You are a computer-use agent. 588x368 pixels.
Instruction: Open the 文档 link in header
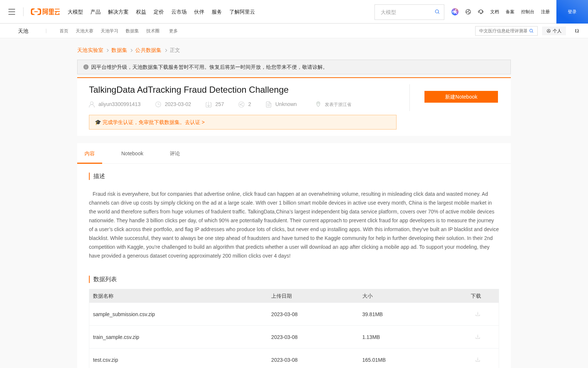click(x=495, y=12)
